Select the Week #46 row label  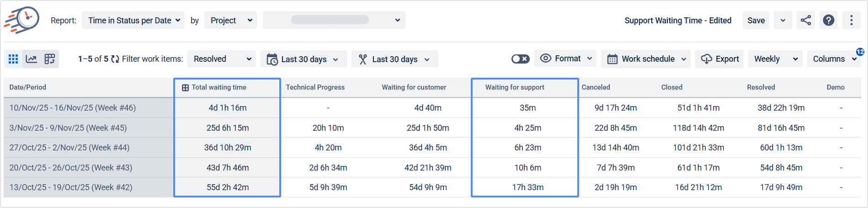coord(73,108)
